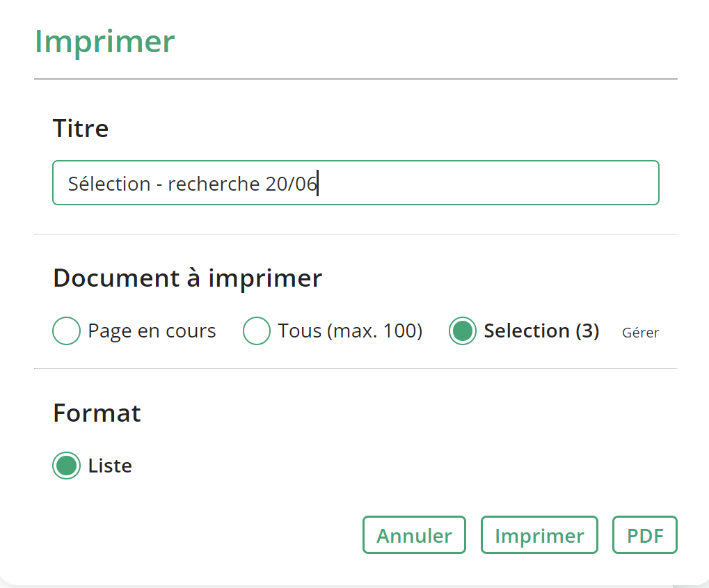This screenshot has width=709, height=588.
Task: Click the "Tous (max. 100)" label text
Action: 350,331
